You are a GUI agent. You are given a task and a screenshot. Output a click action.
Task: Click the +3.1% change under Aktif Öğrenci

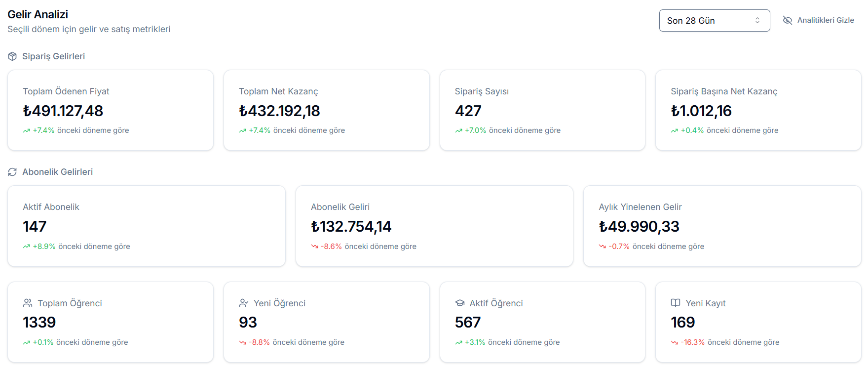[x=475, y=342]
